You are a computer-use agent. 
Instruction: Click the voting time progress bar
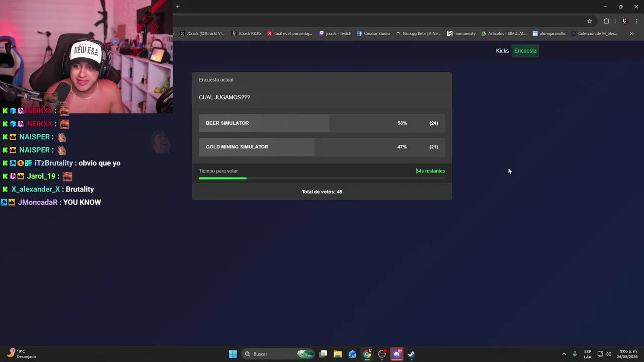coord(322,178)
